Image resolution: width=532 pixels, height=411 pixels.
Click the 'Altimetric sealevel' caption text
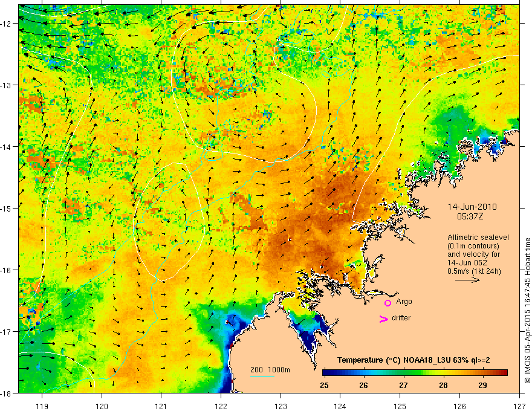(478, 238)
